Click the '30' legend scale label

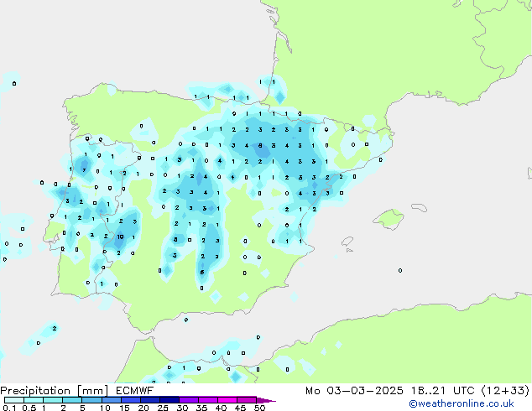point(182,408)
